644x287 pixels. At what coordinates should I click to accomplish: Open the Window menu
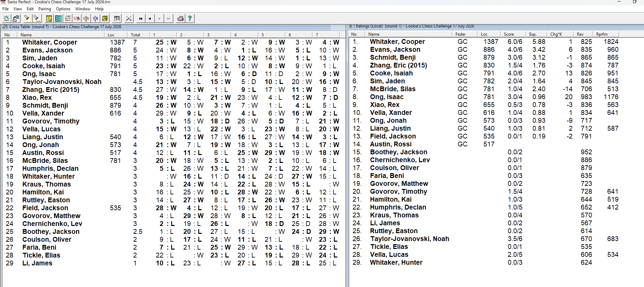pyautogui.click(x=83, y=9)
